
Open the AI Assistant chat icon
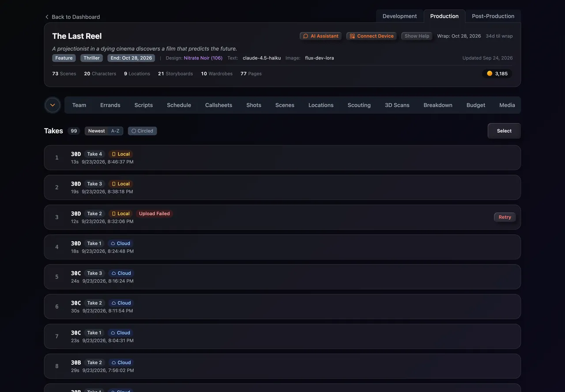[x=305, y=36]
